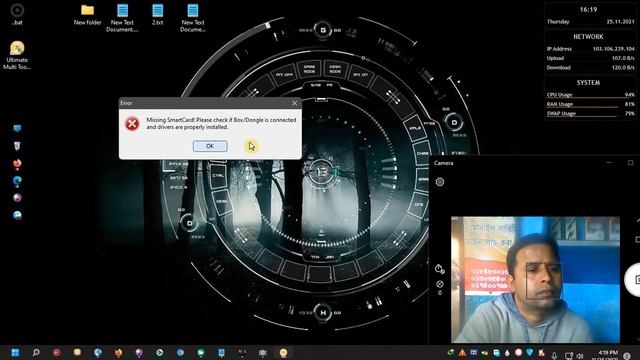640x360 pixels.
Task: Click the active yellow taskbar app icon
Action: pos(283,352)
